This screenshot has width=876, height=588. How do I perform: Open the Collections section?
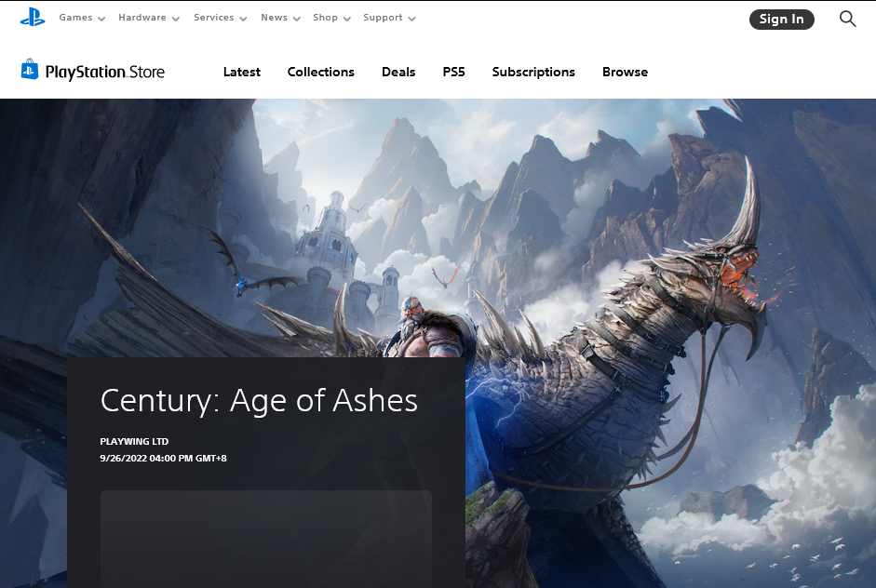320,72
